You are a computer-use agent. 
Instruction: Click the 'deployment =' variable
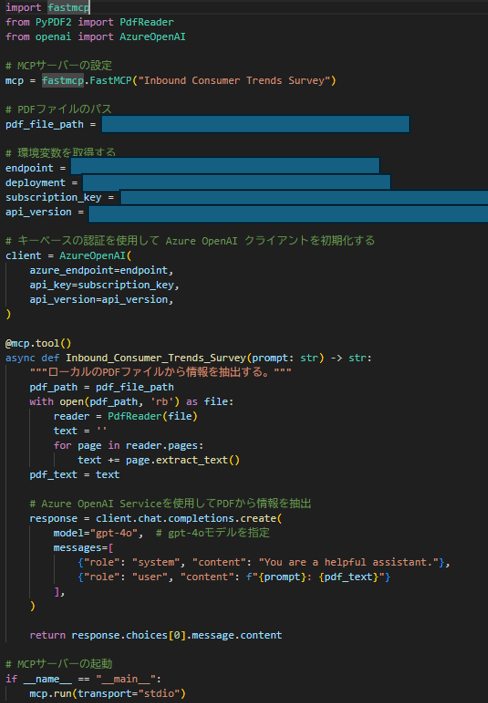coord(41,183)
